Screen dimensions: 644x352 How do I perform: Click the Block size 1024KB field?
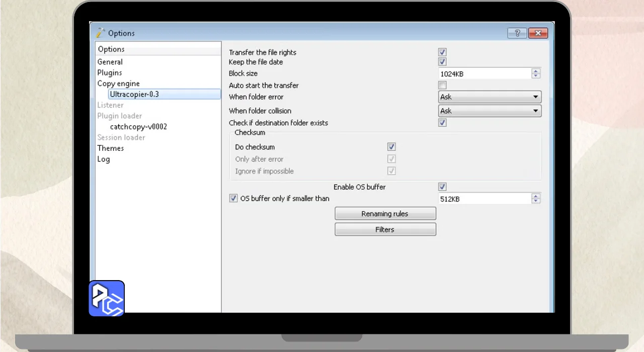click(x=483, y=74)
